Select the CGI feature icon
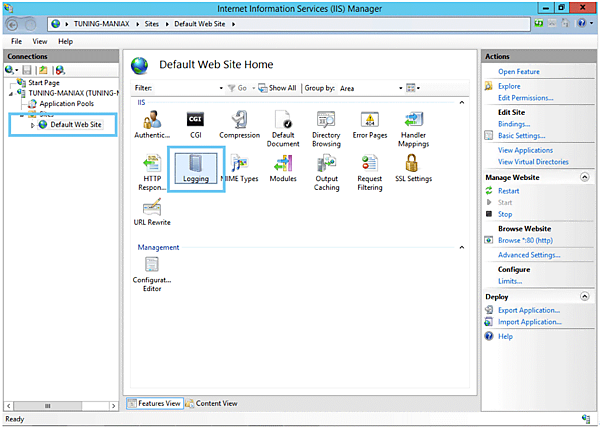This screenshot has width=600, height=428. (196, 123)
